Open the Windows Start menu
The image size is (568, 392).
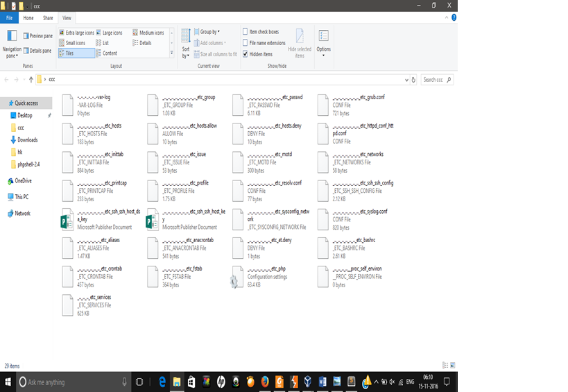click(x=8, y=382)
